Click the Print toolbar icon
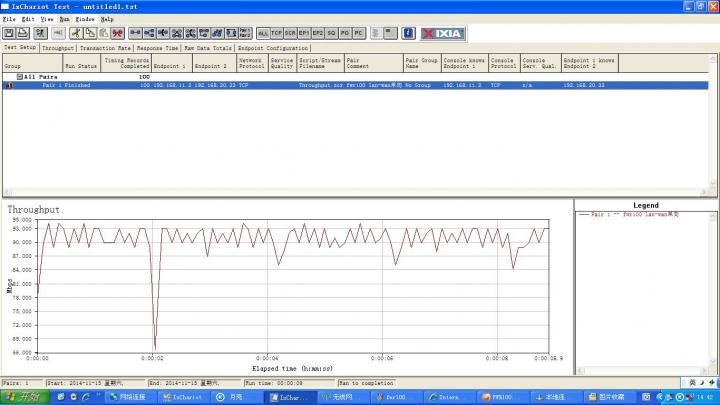720x405 pixels. click(23, 33)
